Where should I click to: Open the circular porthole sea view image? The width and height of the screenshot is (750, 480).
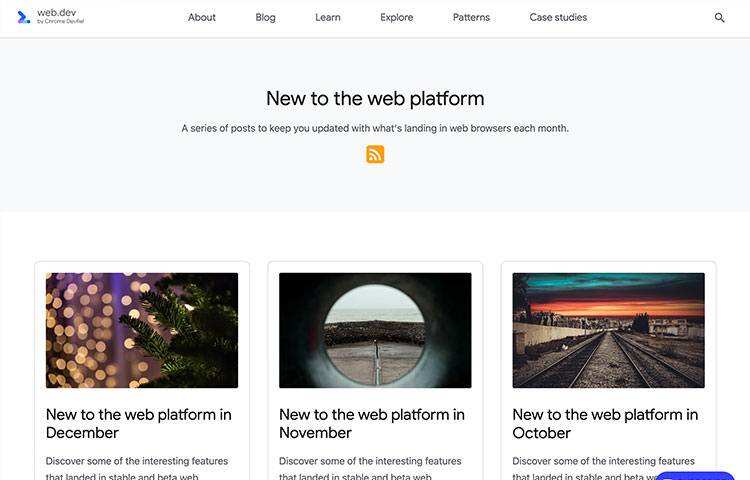click(375, 330)
